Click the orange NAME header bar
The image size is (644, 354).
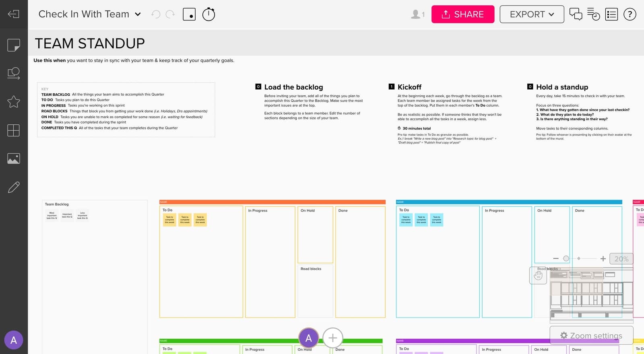coord(272,202)
